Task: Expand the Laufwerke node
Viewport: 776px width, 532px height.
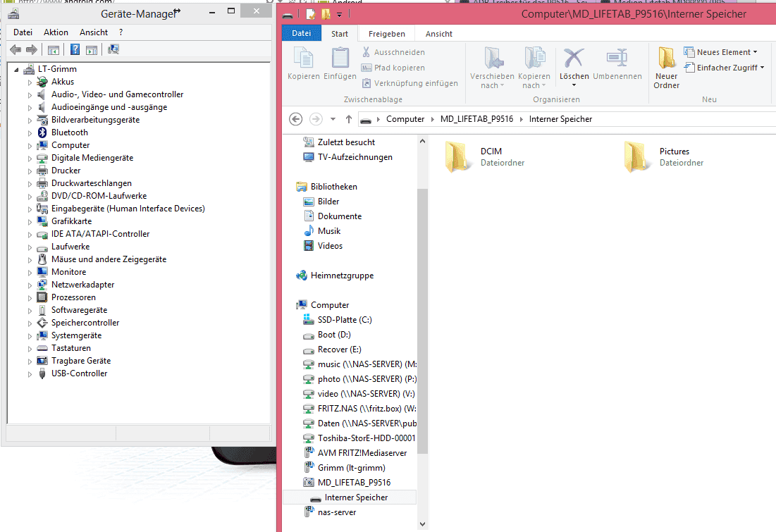Action: pyautogui.click(x=30, y=247)
